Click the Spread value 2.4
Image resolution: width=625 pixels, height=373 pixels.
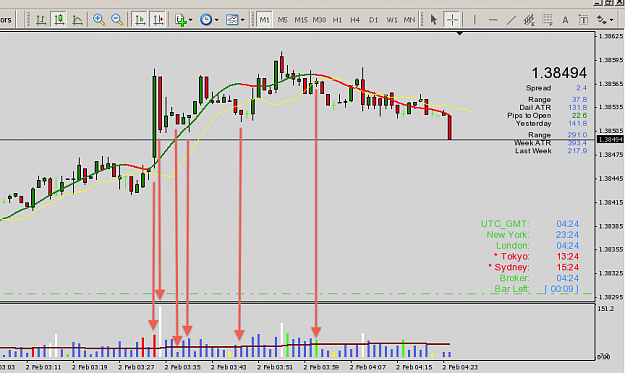point(581,88)
